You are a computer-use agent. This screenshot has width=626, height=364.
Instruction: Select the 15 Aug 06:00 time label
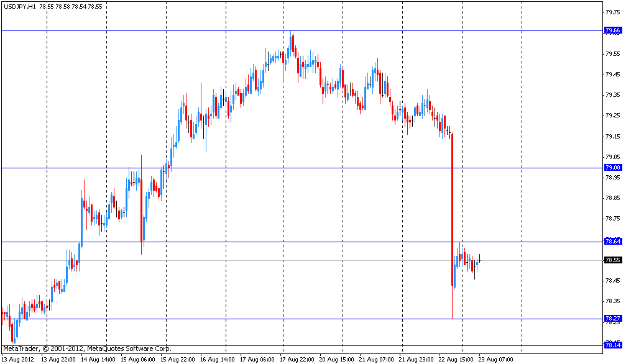click(139, 359)
